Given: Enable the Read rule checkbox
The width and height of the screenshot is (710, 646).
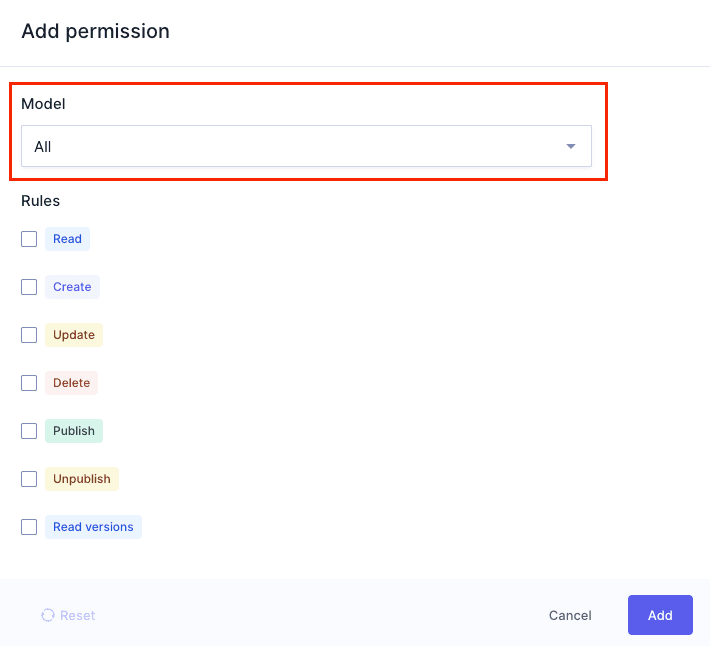Looking at the screenshot, I should point(29,239).
